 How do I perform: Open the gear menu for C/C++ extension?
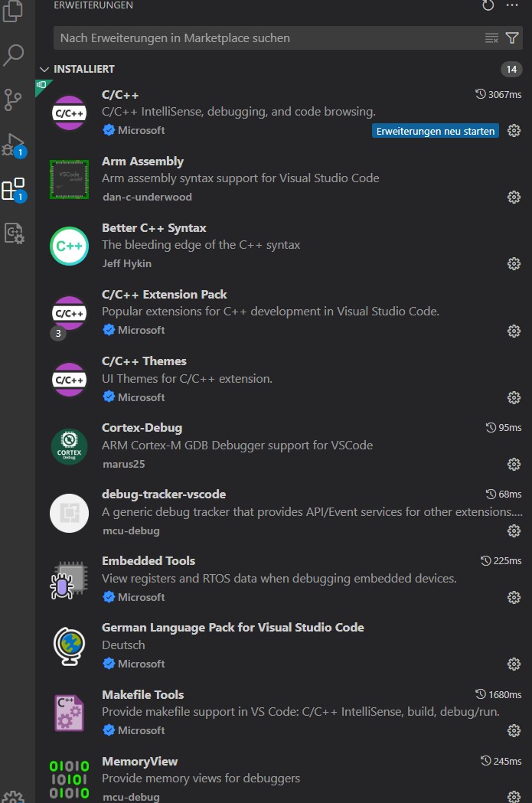click(x=514, y=131)
